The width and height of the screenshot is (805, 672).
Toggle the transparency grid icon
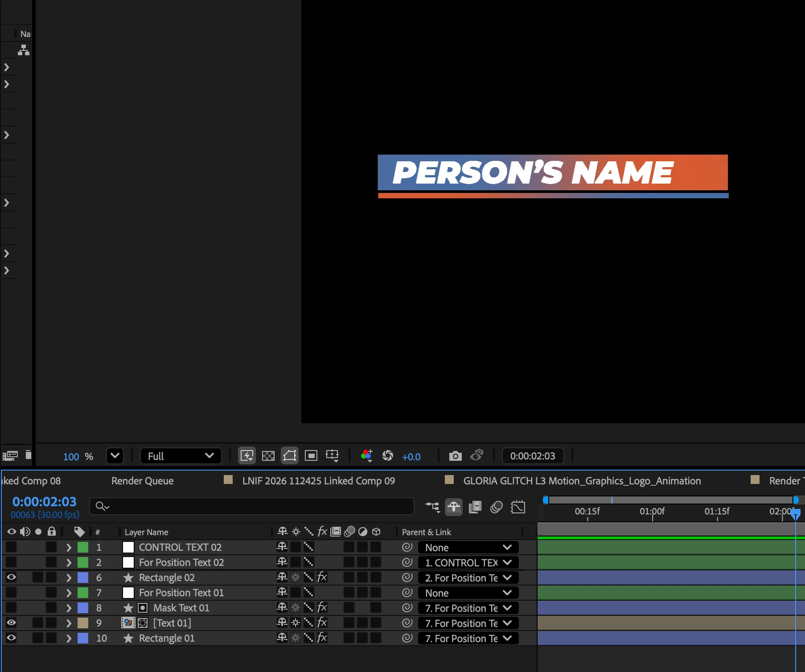(268, 456)
